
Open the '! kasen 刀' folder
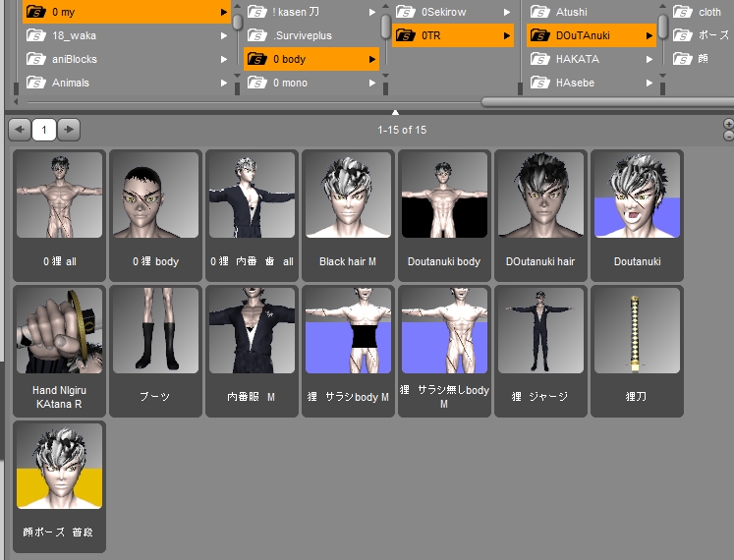point(311,12)
